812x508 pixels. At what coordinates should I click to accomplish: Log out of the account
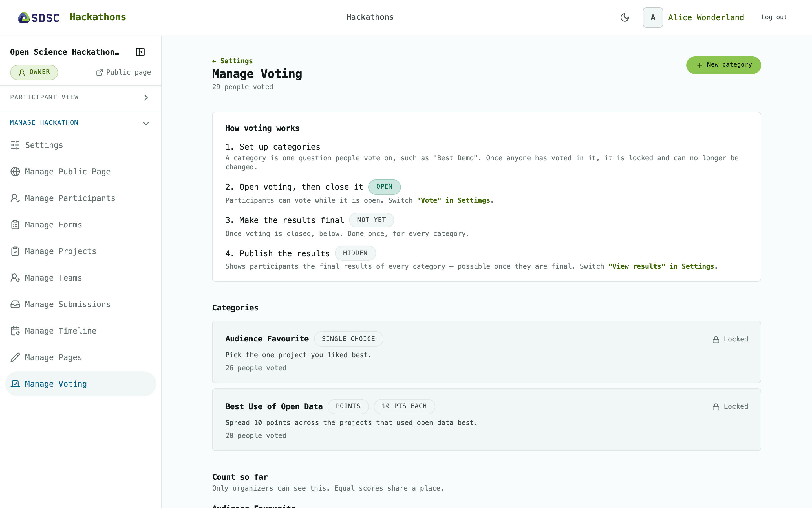[x=774, y=17]
